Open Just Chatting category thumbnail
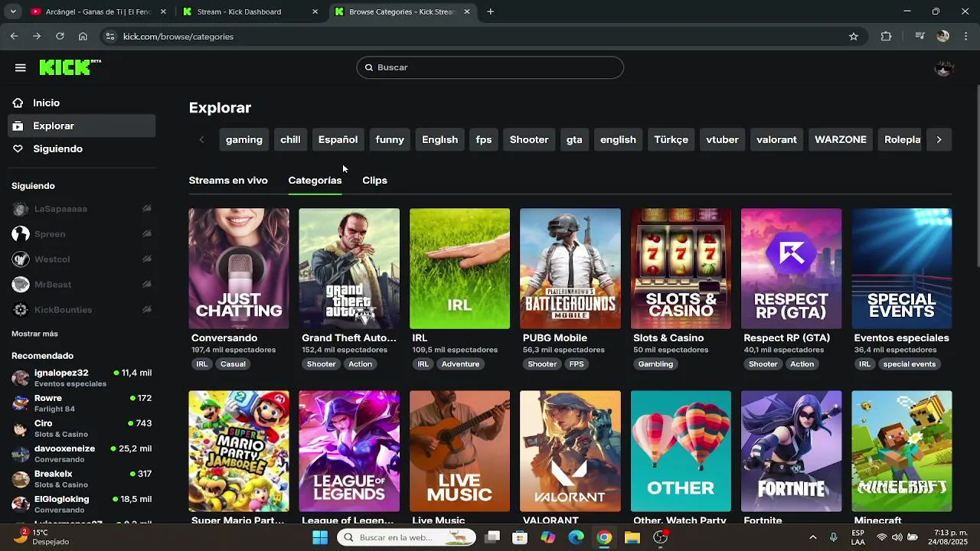Viewport: 980px width, 551px height. [239, 269]
